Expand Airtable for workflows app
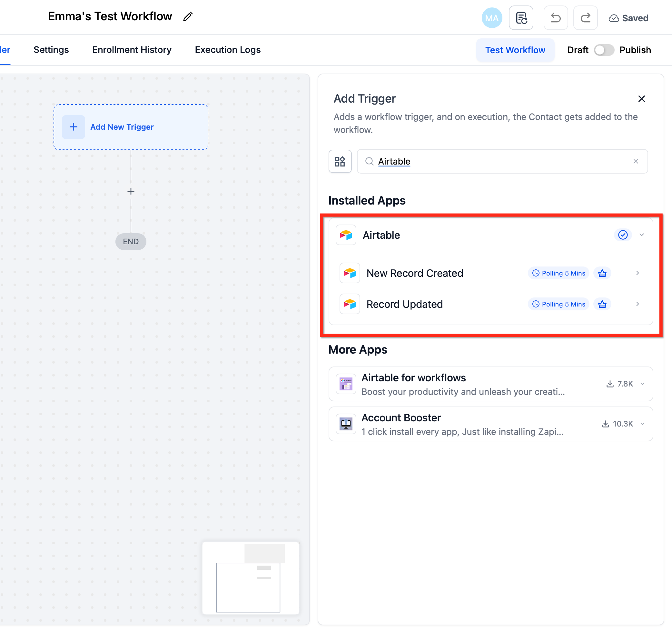 click(642, 384)
